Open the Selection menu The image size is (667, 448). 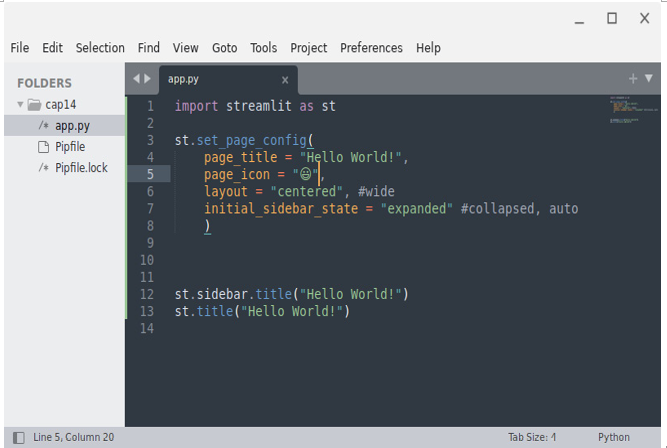click(x=100, y=48)
